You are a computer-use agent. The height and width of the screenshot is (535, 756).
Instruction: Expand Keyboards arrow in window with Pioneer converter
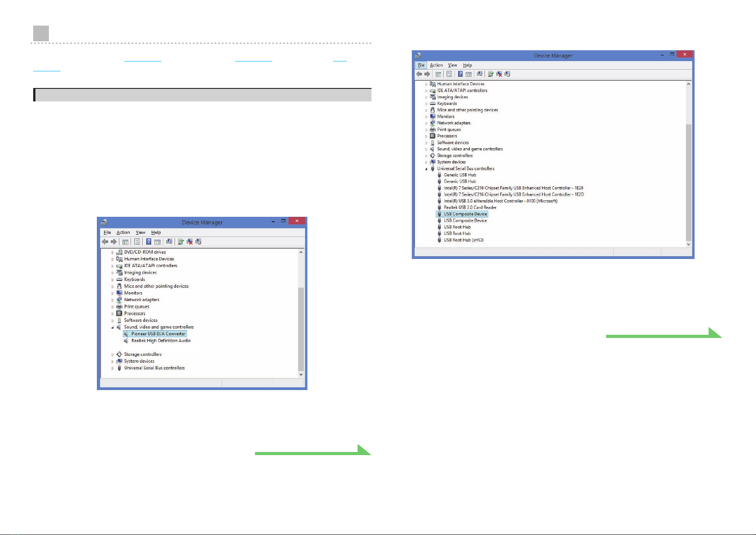point(113,280)
